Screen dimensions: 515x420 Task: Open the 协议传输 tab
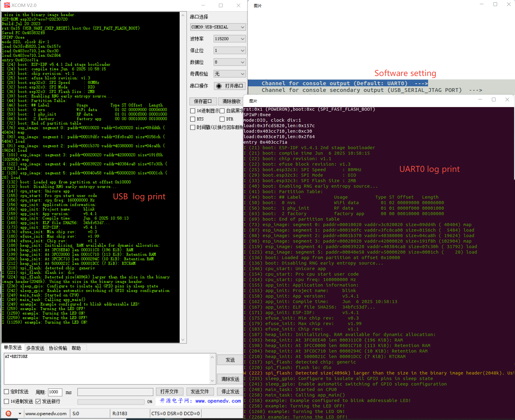pyautogui.click(x=58, y=348)
